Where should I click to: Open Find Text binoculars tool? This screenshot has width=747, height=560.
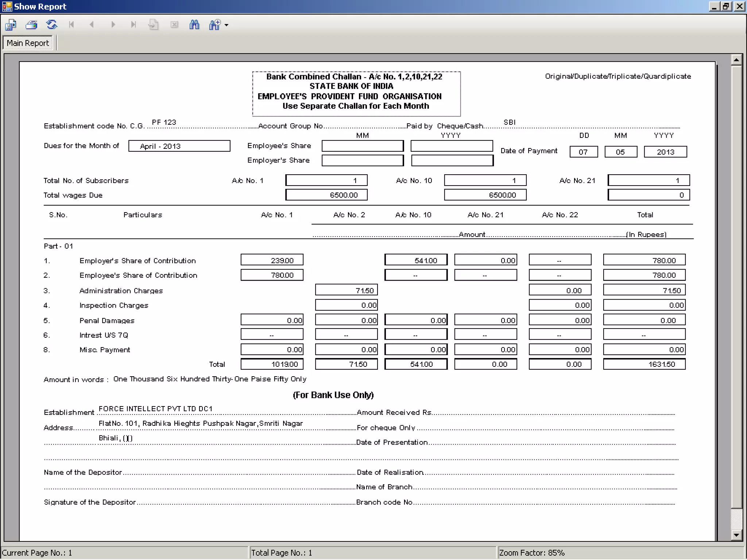click(x=194, y=25)
